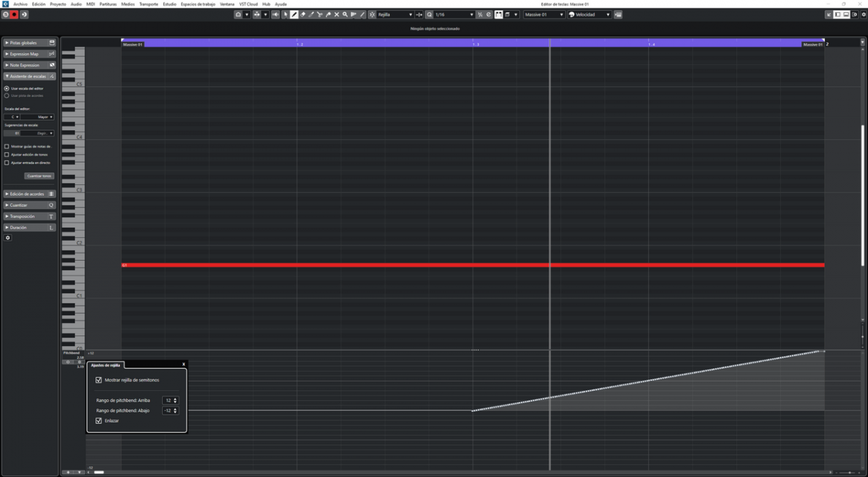Open the Rejilla snap type dropdown
This screenshot has height=477, width=868.
(394, 14)
